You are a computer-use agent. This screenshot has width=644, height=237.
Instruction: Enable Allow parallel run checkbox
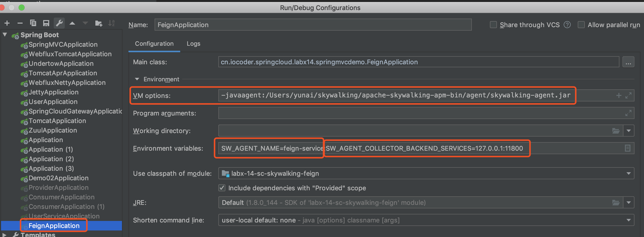pos(581,25)
